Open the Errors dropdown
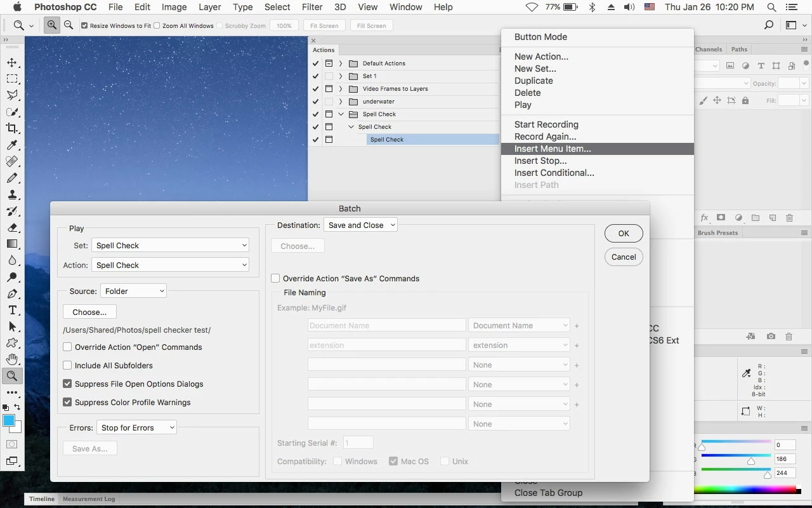The image size is (812, 508). click(x=136, y=428)
